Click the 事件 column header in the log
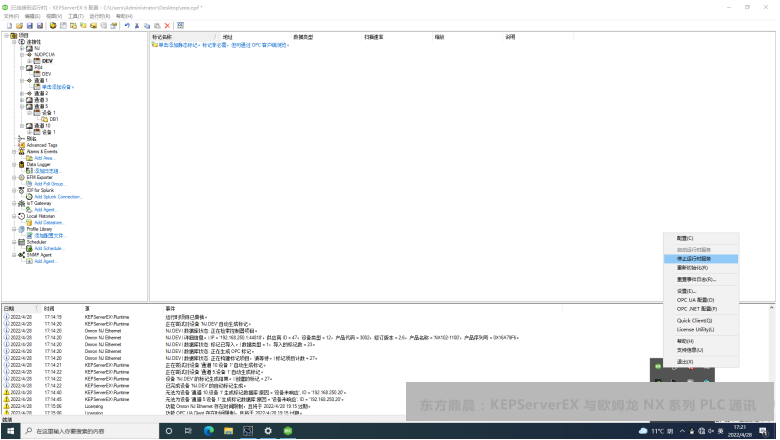780x440 pixels. [x=363, y=308]
